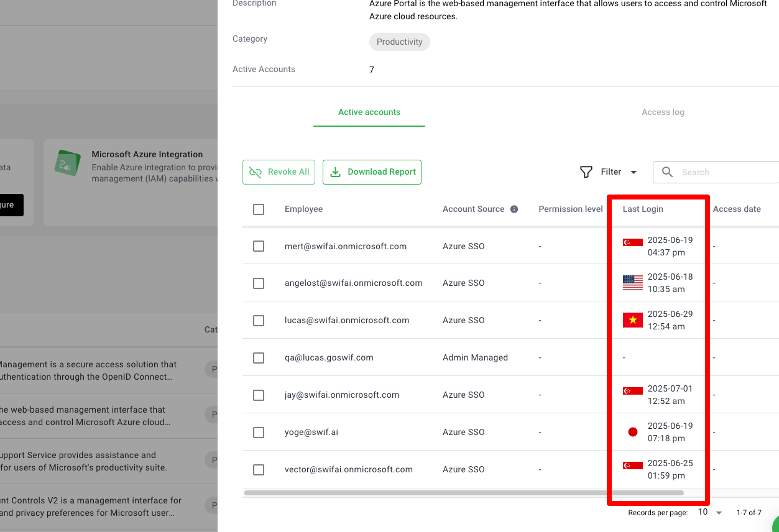Click the 2025-07-01 12:52 am login time
Viewport: 779px width, 532px height.
(670, 395)
